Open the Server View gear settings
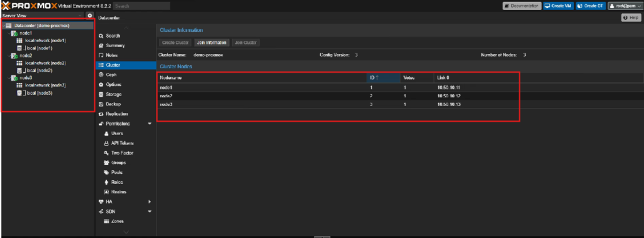644x238 pixels. tap(90, 16)
